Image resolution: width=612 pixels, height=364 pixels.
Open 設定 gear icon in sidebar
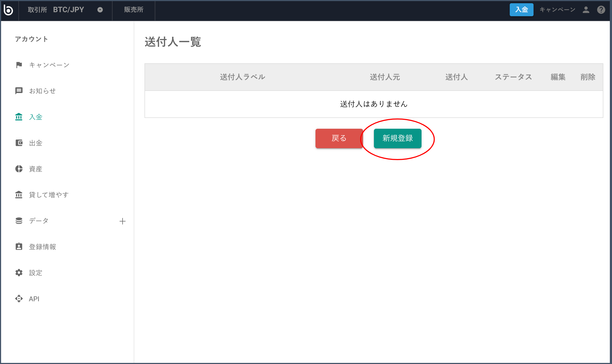[19, 273]
